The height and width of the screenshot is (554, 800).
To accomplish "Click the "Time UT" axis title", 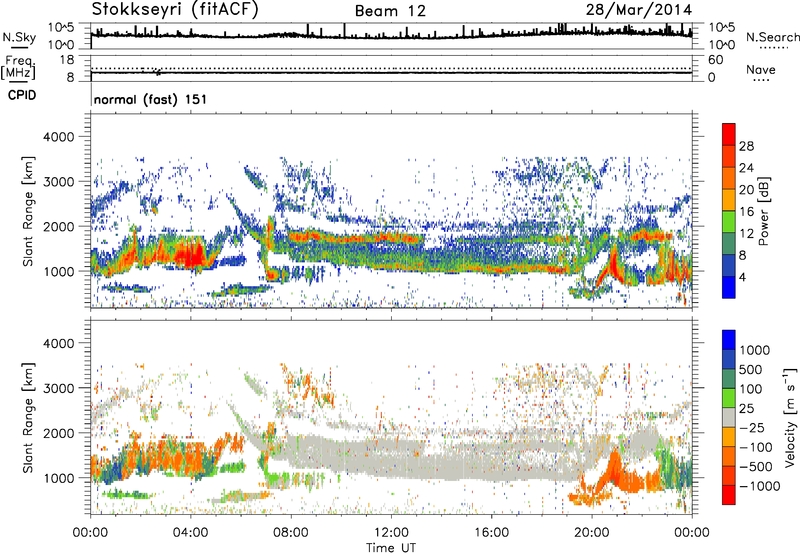I will click(391, 547).
